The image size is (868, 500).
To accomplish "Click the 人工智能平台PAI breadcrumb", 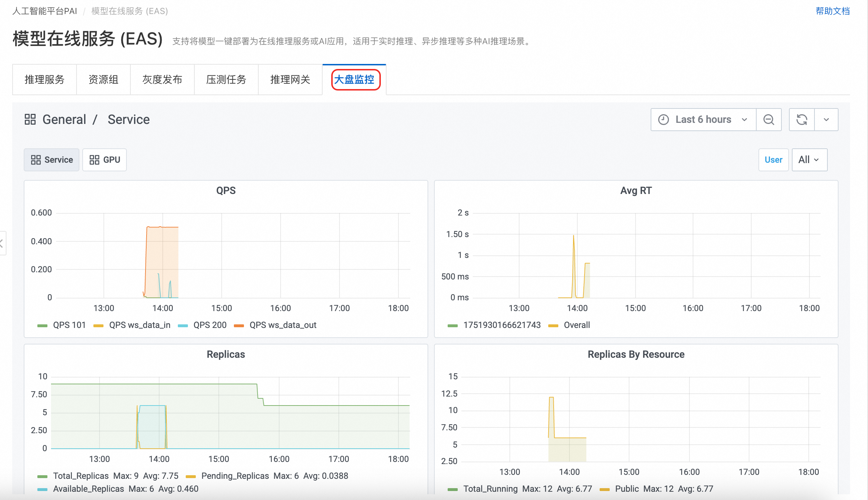I will (x=45, y=11).
